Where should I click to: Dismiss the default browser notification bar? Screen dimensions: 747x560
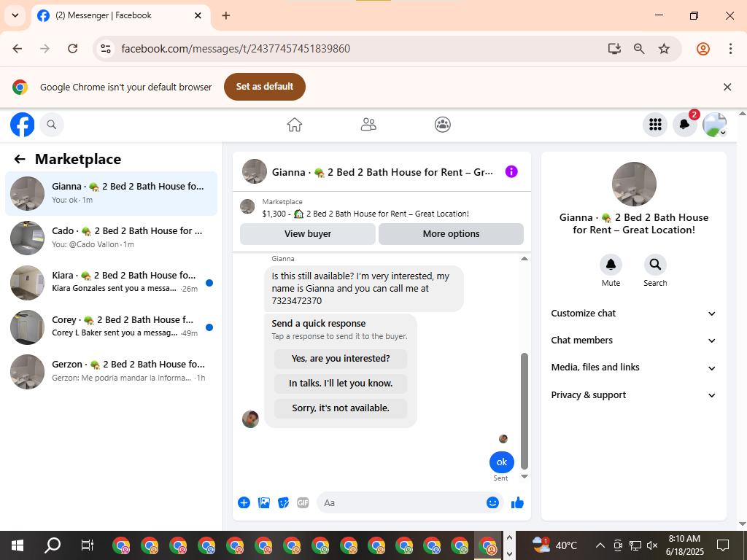(x=727, y=87)
